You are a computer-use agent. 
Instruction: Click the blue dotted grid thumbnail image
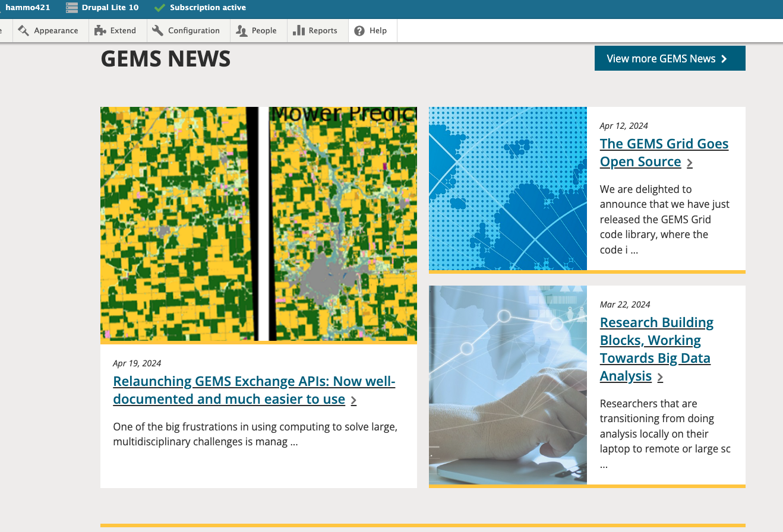(x=507, y=188)
